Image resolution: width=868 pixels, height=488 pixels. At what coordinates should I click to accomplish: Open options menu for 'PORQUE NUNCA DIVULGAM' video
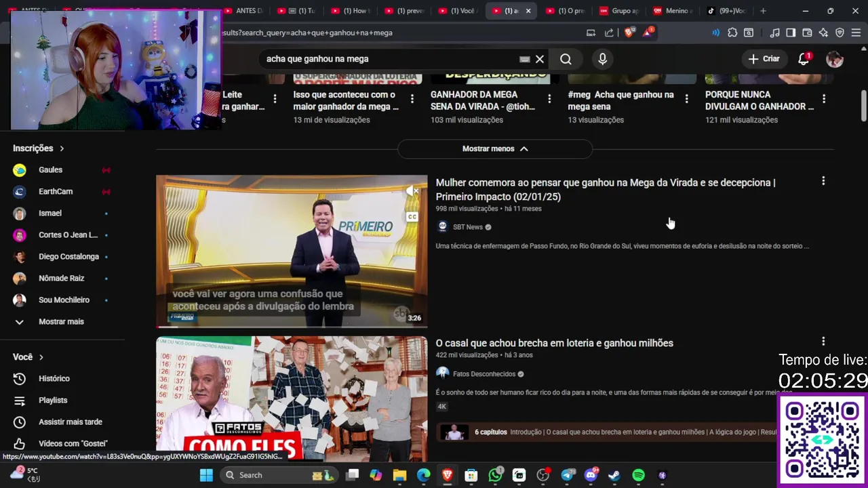point(824,99)
